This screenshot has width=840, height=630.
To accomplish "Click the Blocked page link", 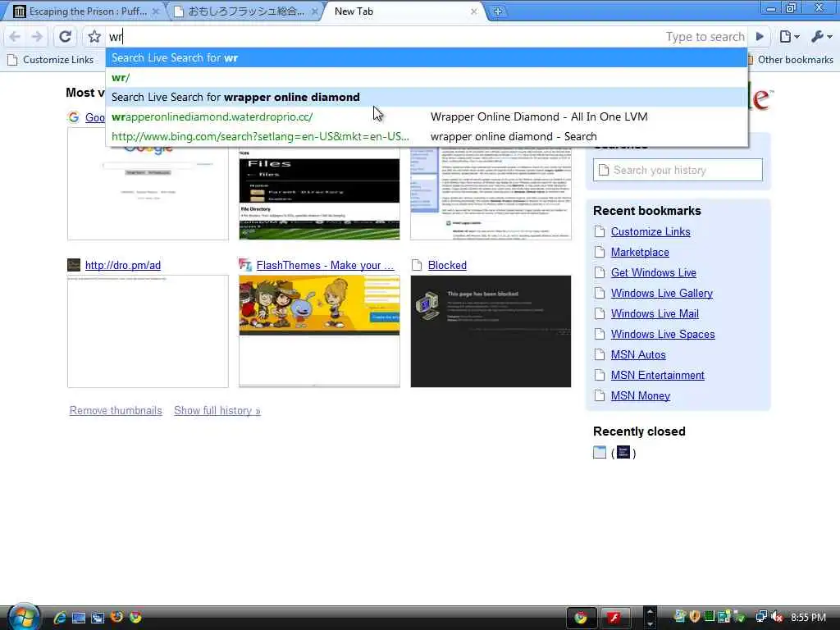I will pos(447,265).
